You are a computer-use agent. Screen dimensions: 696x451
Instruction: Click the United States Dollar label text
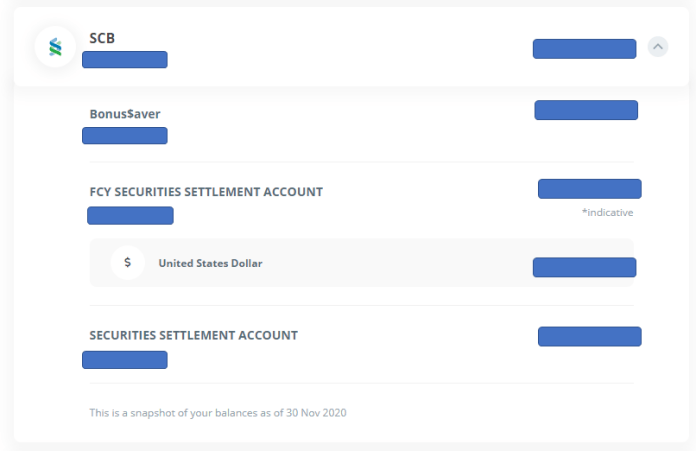click(x=210, y=263)
